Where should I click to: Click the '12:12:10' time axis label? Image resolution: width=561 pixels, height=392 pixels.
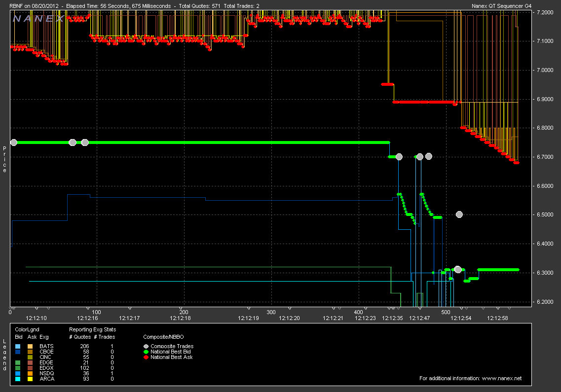point(36,319)
